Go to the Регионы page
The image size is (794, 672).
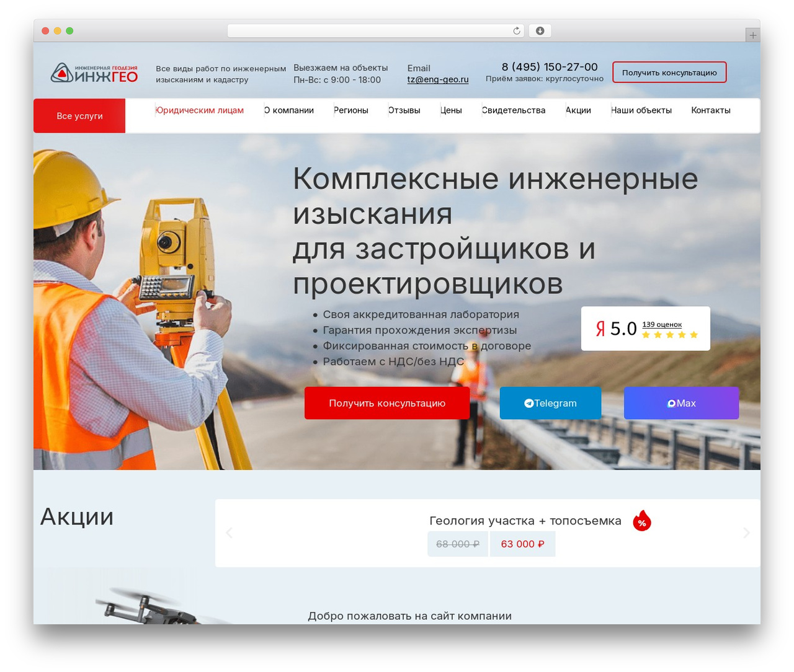350,110
